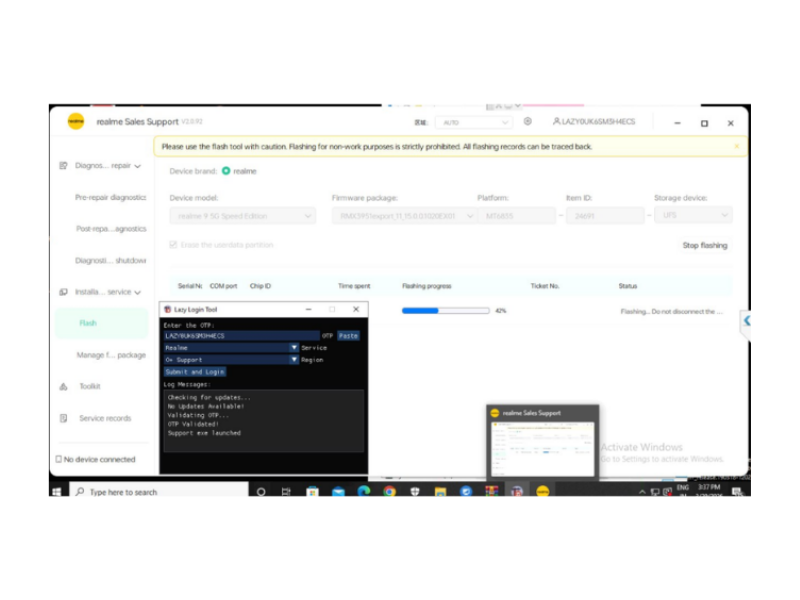Image resolution: width=800 pixels, height=600 pixels.
Task: Open Diagnostic shutdown item
Action: [110, 260]
